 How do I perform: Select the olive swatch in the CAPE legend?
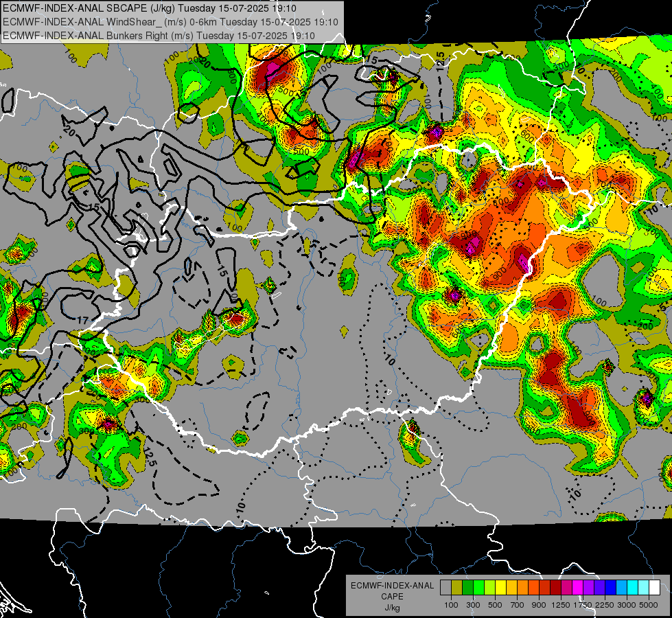(x=457, y=588)
